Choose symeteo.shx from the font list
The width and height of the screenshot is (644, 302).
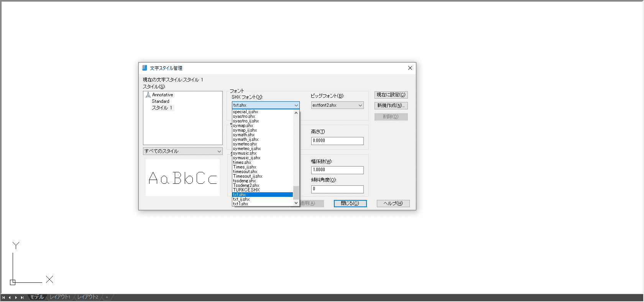[x=263, y=144]
